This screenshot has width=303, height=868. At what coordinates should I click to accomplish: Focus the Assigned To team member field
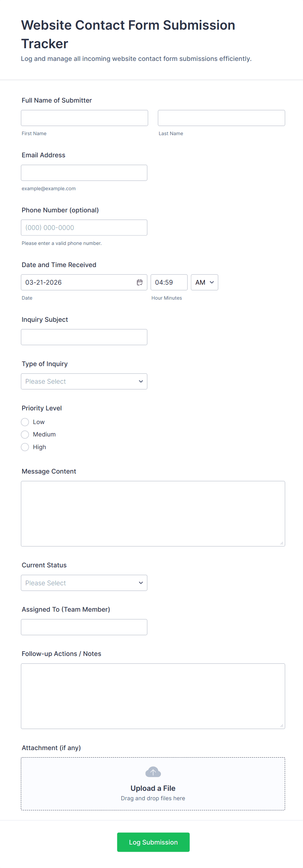click(x=84, y=627)
